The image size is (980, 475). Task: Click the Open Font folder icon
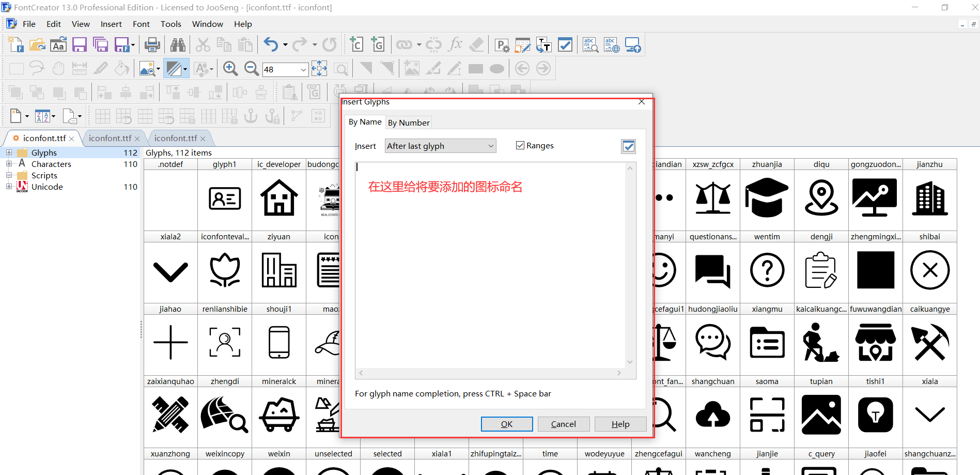pos(37,45)
